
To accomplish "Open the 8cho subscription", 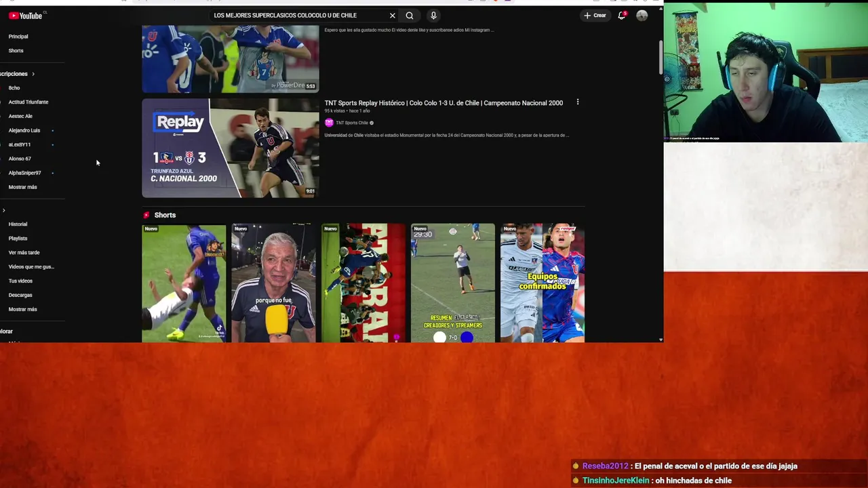I will pyautogui.click(x=14, y=88).
